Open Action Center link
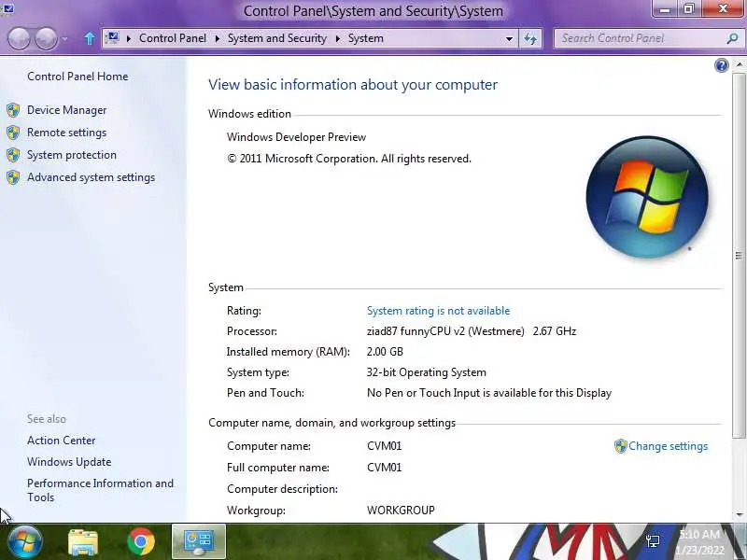Screen dimensions: 747x560 pyautogui.click(x=61, y=441)
